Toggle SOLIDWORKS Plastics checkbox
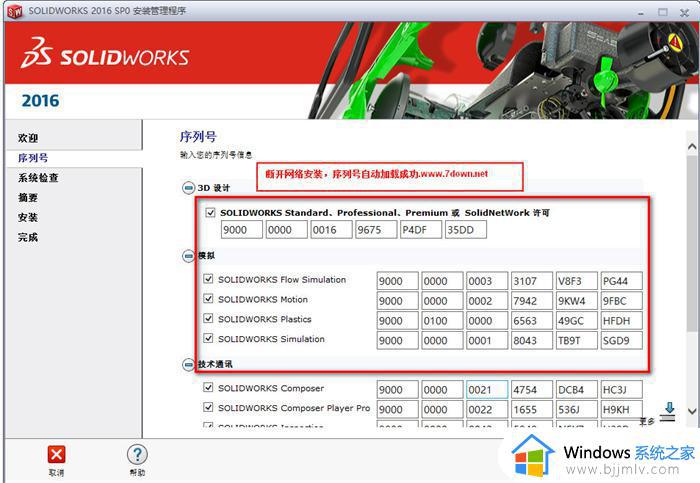The width and height of the screenshot is (700, 483). tap(208, 318)
